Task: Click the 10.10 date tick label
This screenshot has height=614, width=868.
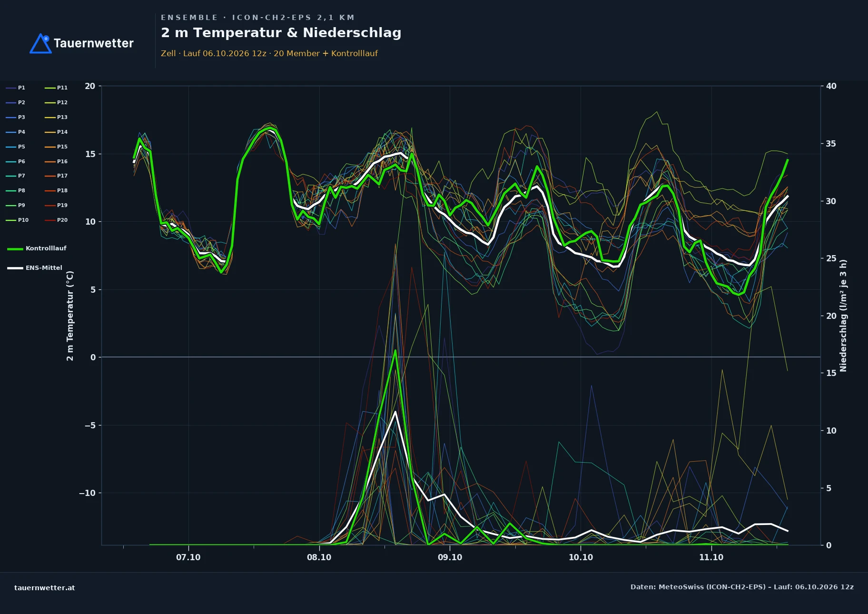Action: (581, 557)
